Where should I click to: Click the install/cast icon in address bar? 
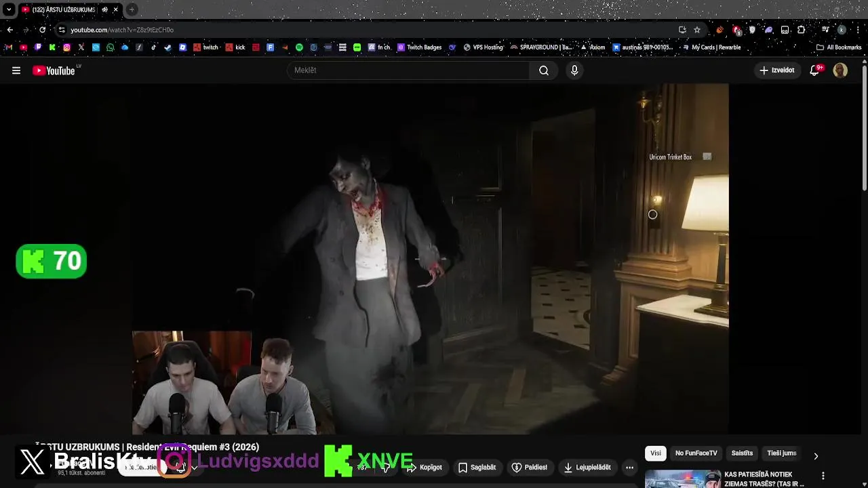pyautogui.click(x=682, y=30)
